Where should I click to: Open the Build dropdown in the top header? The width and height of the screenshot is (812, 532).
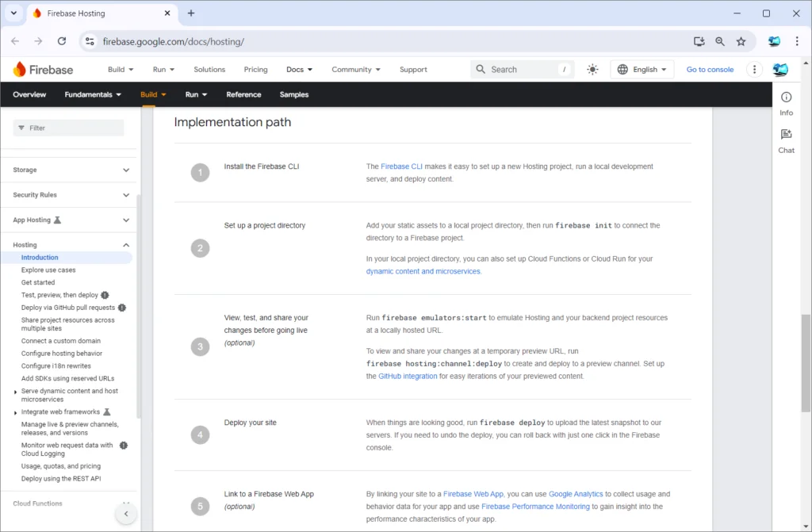121,70
